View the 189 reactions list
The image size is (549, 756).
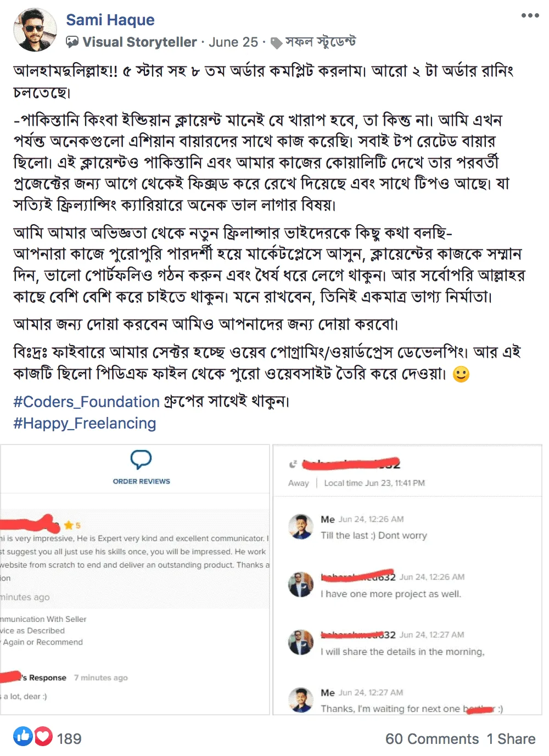coord(69,738)
